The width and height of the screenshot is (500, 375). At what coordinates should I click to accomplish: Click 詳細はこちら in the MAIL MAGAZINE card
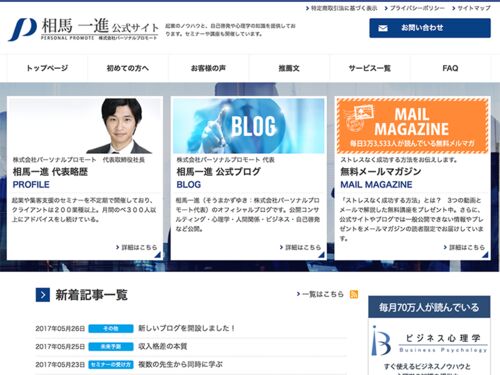[x=464, y=247]
